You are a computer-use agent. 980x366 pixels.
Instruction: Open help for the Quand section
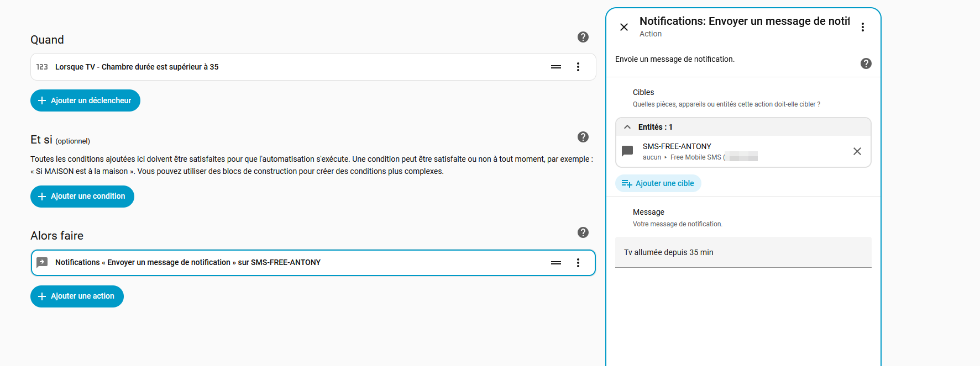pyautogui.click(x=583, y=37)
